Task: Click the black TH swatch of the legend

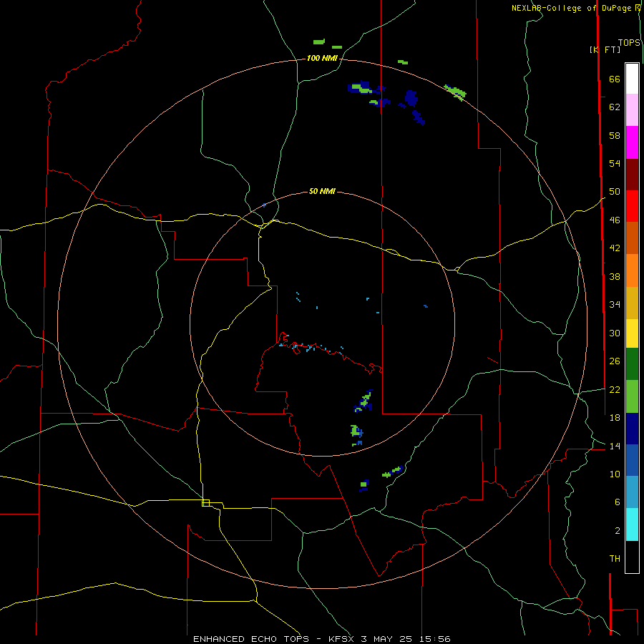Action: (632, 557)
